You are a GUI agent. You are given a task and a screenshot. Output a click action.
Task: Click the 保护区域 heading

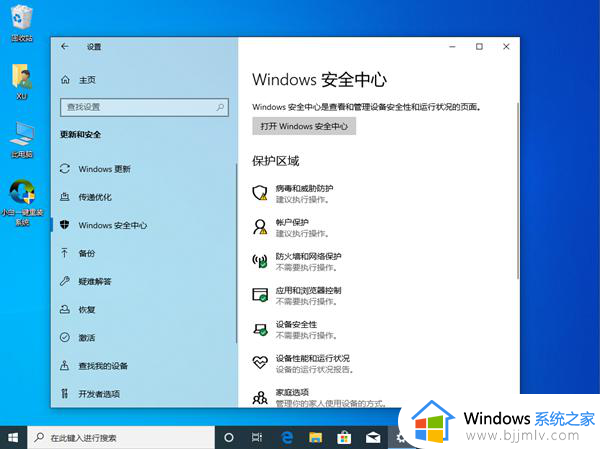(x=276, y=161)
